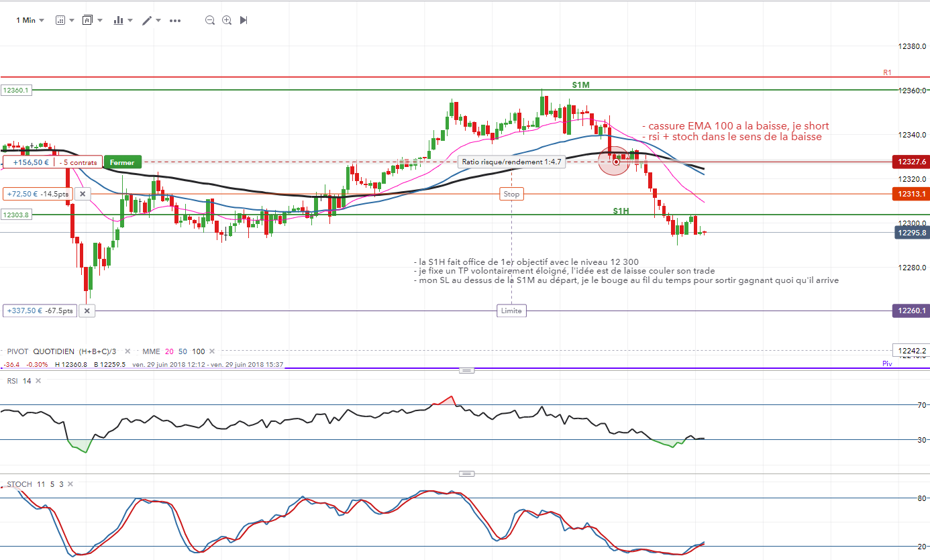Image resolution: width=930 pixels, height=560 pixels.
Task: Click the R1 resistance label
Action: pos(887,72)
